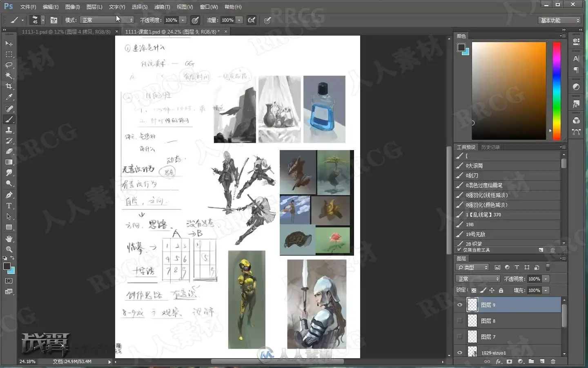Click zoom percentage field 24.18%
This screenshot has width=588, height=368.
27,361
